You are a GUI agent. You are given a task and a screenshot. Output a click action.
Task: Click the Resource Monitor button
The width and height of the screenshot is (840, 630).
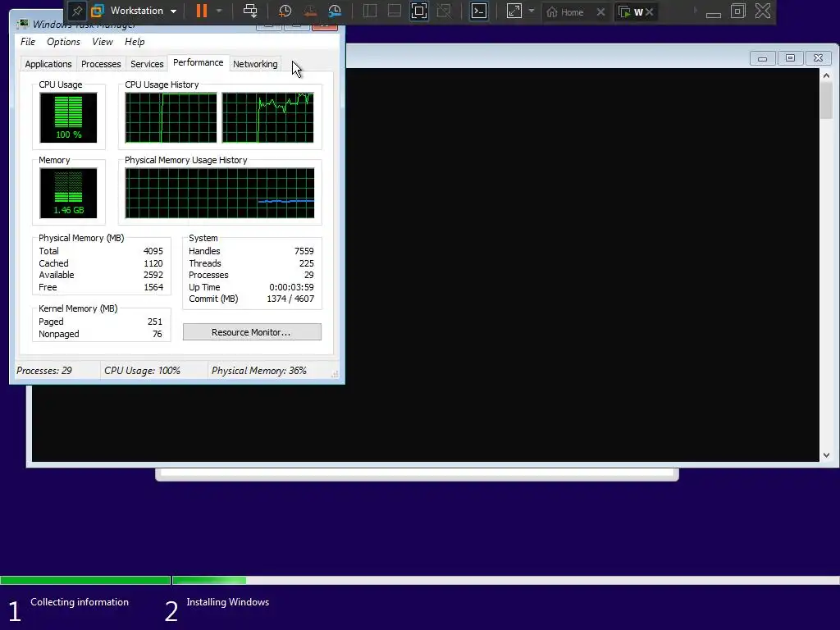point(252,332)
